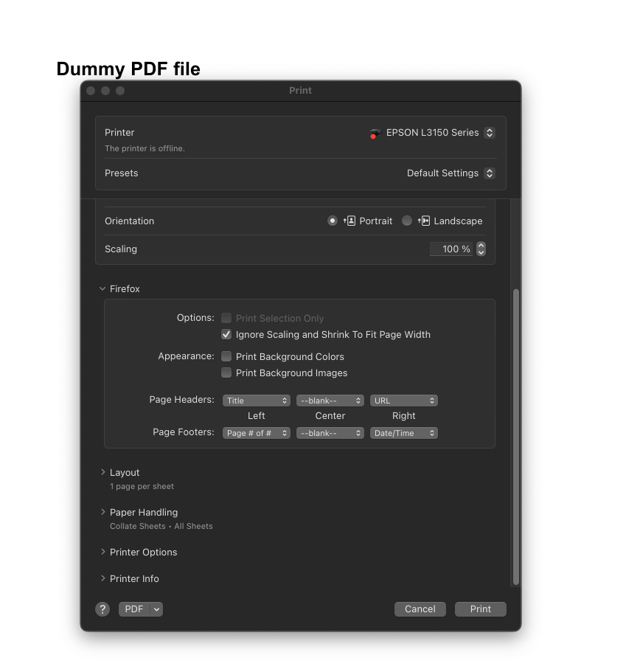
Task: Open left page header Title dropdown
Action: (256, 401)
